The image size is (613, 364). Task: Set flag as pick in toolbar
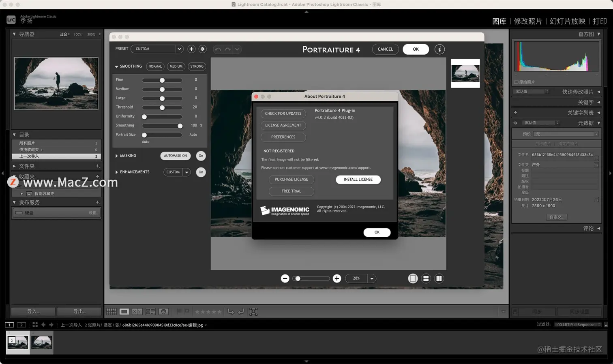point(179,311)
